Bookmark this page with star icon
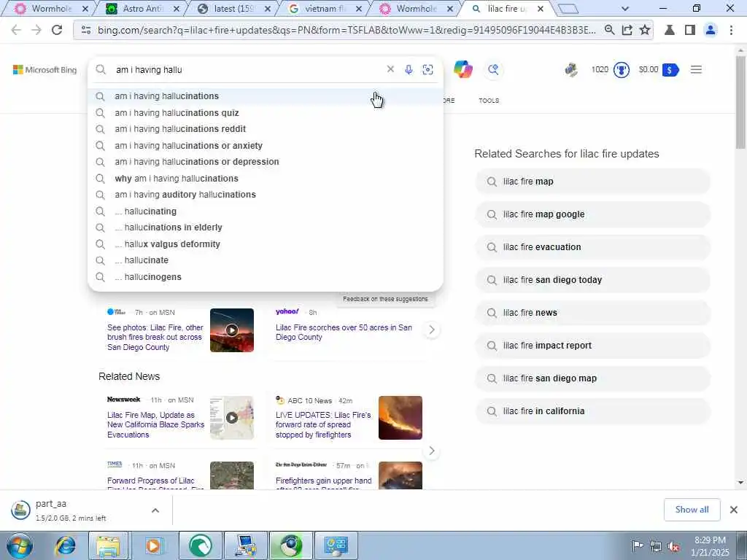This screenshot has height=560, width=747. (x=645, y=30)
